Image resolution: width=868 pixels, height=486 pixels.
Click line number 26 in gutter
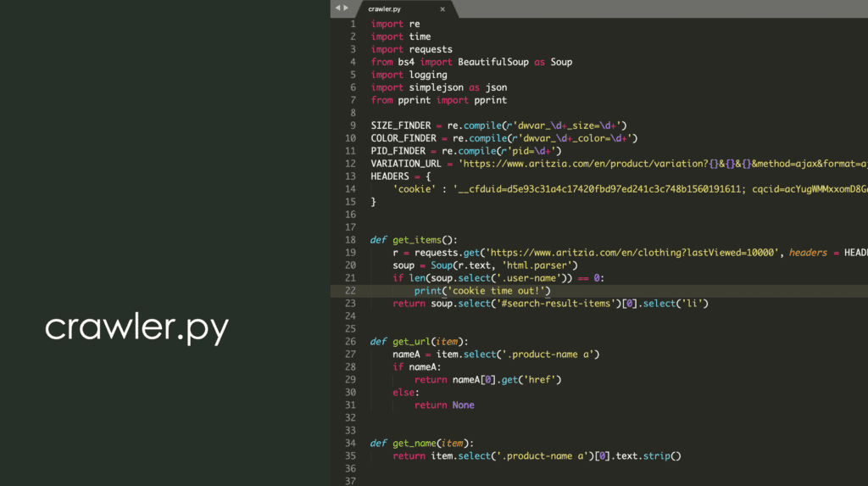(x=350, y=341)
